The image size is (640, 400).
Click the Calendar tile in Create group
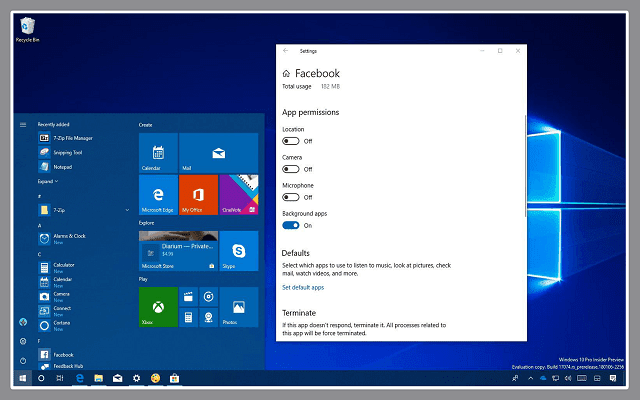[158, 152]
